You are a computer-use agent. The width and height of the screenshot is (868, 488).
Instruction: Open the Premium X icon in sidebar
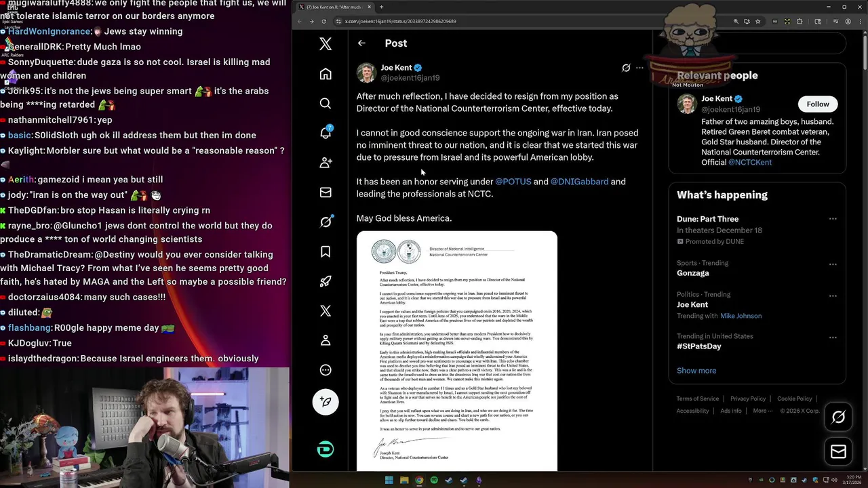[325, 310]
